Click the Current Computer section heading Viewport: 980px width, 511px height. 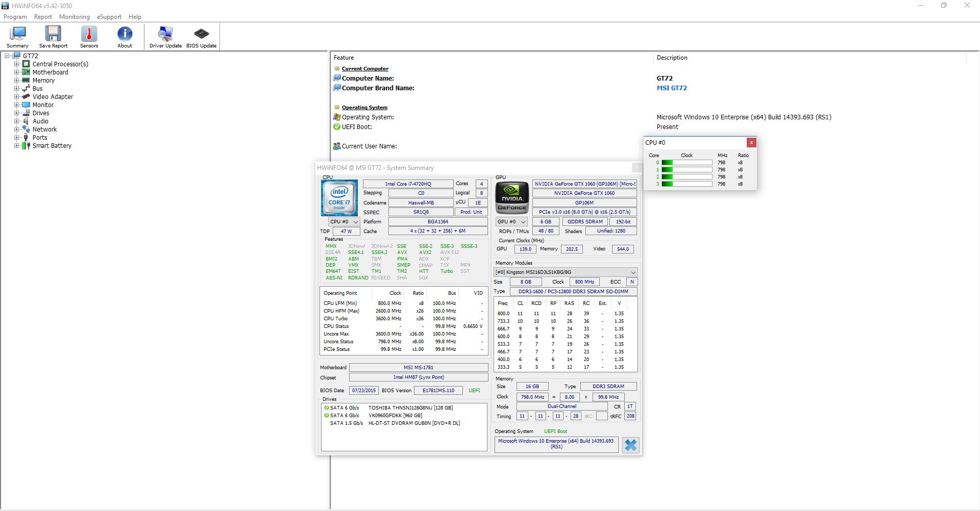pos(365,69)
